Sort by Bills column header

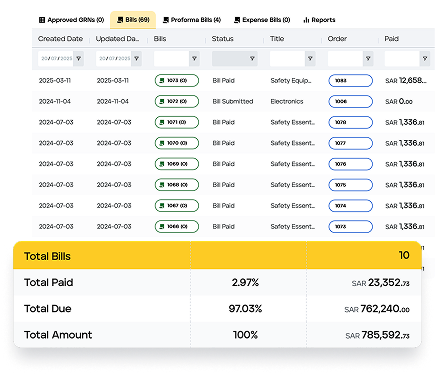pos(160,39)
